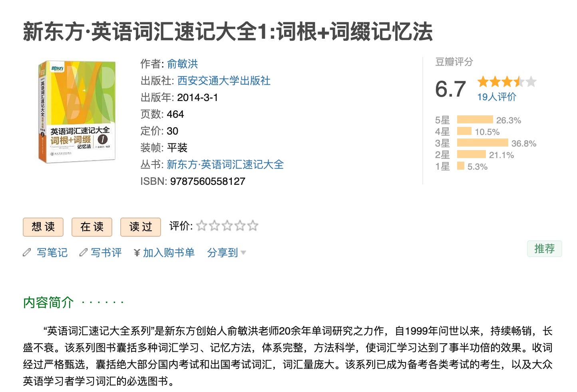577x392 pixels.
Task: Click the 4星 rating bar
Action: click(x=464, y=131)
